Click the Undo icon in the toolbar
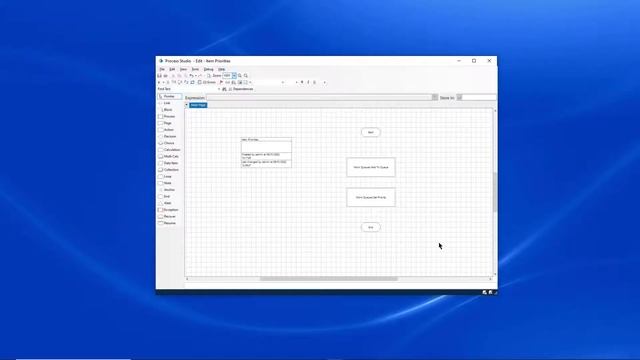 191,76
